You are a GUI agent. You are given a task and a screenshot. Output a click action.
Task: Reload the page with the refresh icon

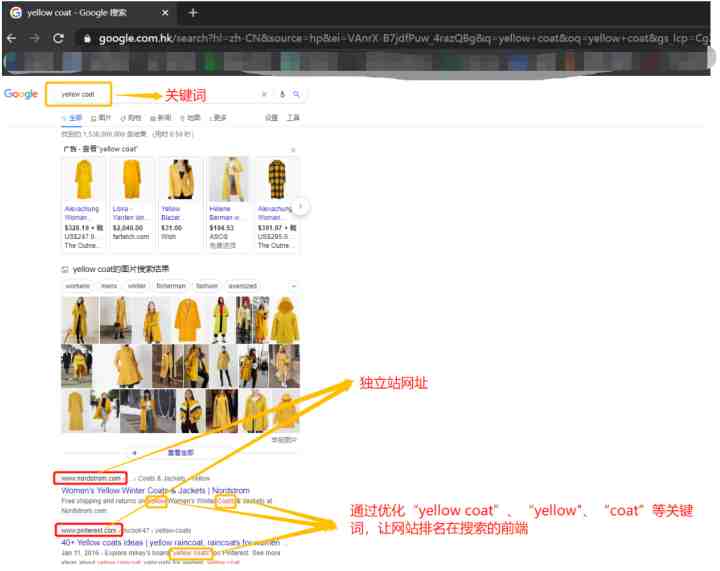(58, 39)
